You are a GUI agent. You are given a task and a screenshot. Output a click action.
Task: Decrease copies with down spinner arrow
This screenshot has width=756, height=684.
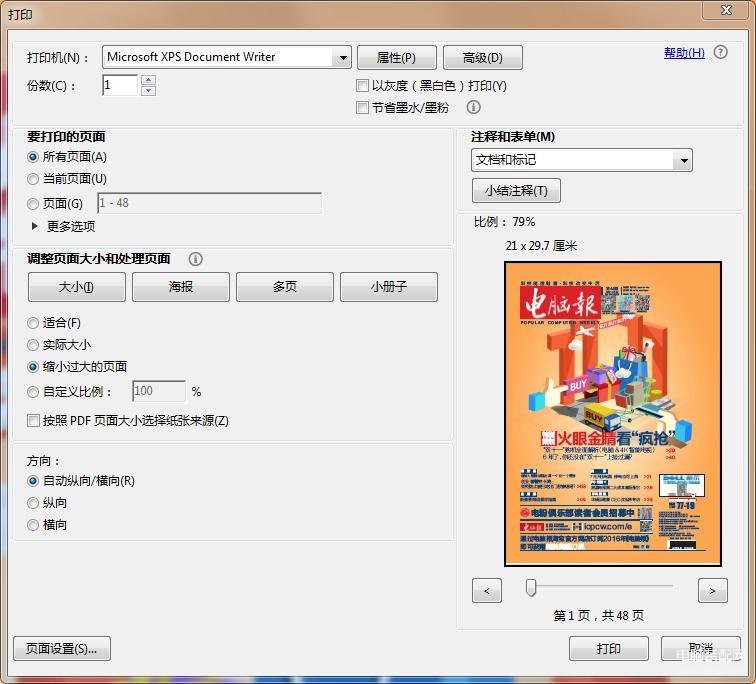pyautogui.click(x=149, y=91)
